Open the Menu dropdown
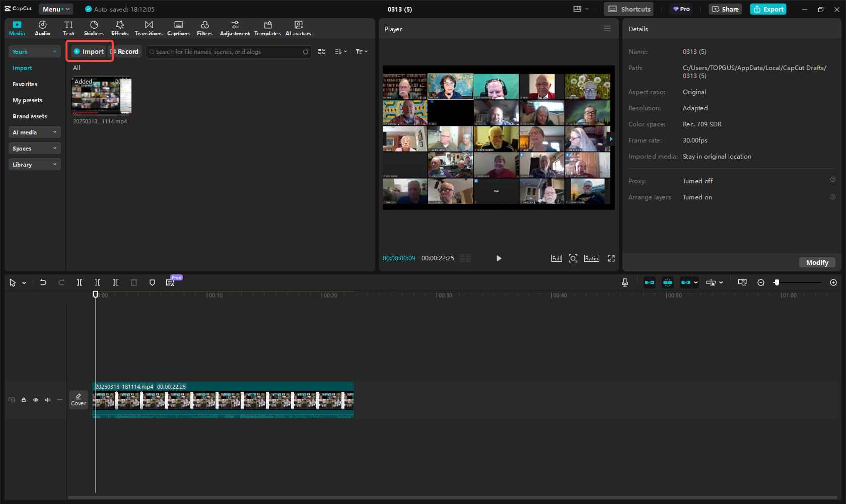846x504 pixels. (x=55, y=9)
